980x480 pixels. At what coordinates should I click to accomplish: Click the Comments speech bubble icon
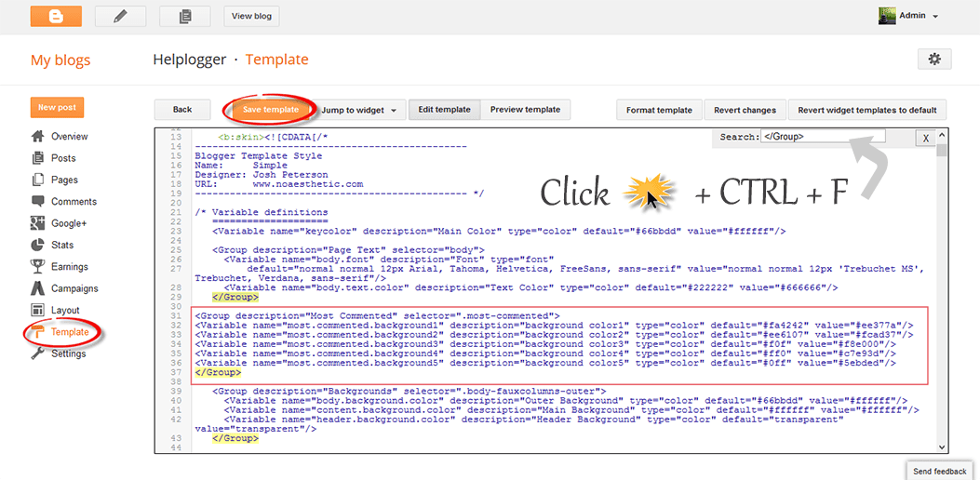pyautogui.click(x=38, y=201)
